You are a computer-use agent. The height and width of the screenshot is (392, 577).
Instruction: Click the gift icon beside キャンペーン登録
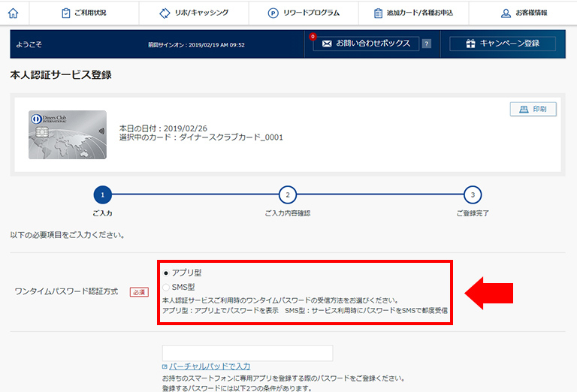tap(470, 44)
